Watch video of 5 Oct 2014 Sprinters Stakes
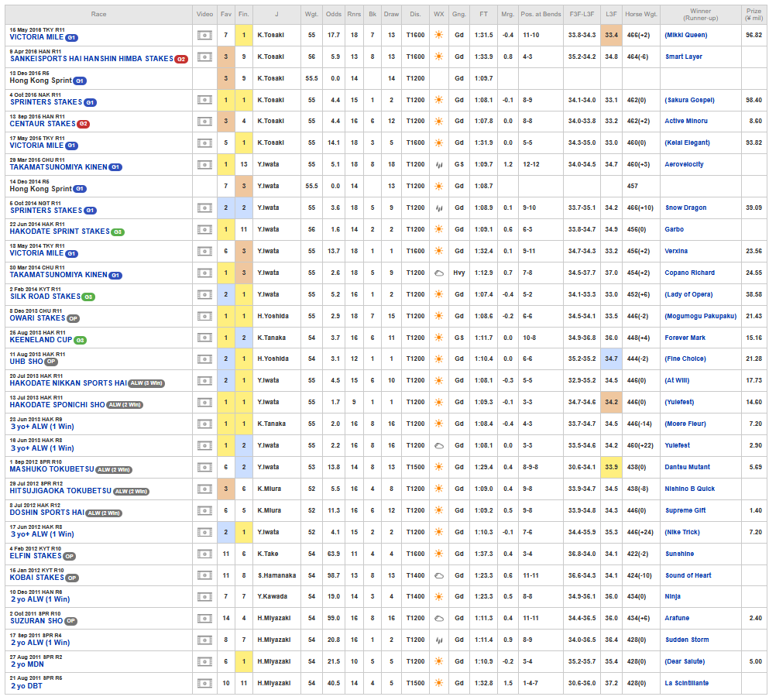Screen dimensions: 769x700 click(x=204, y=208)
